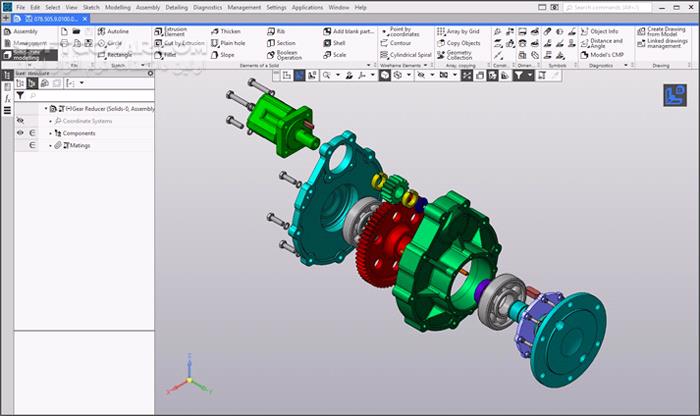700x416 pixels.
Task: Open the Modelling menu
Action: (117, 7)
